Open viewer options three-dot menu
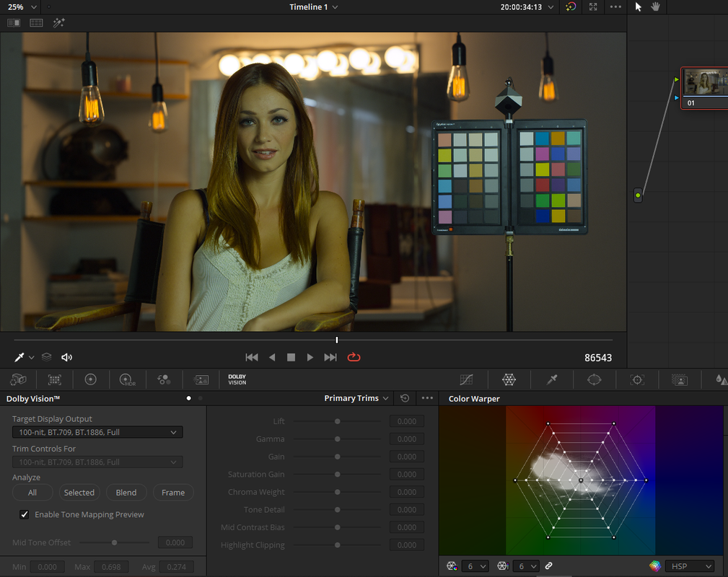This screenshot has width=728, height=577. (615, 6)
